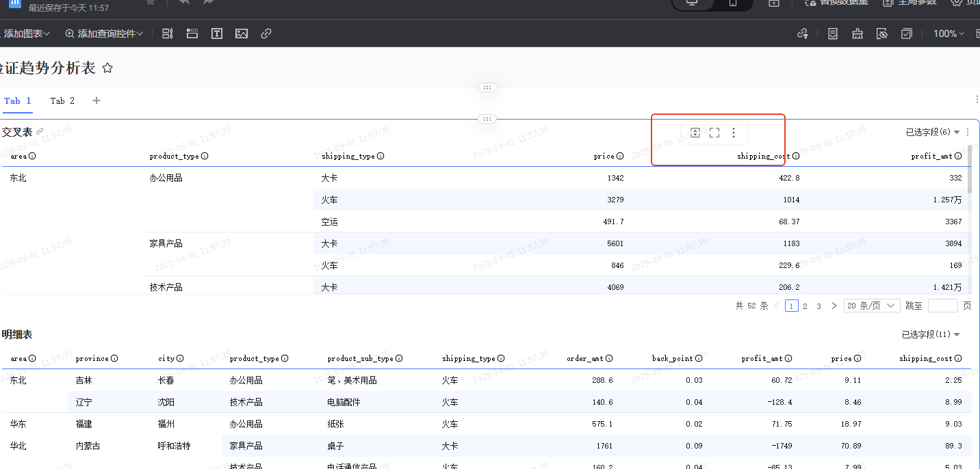Image resolution: width=980 pixels, height=469 pixels.
Task: Switch to desktop monitor layout view
Action: (693, 3)
